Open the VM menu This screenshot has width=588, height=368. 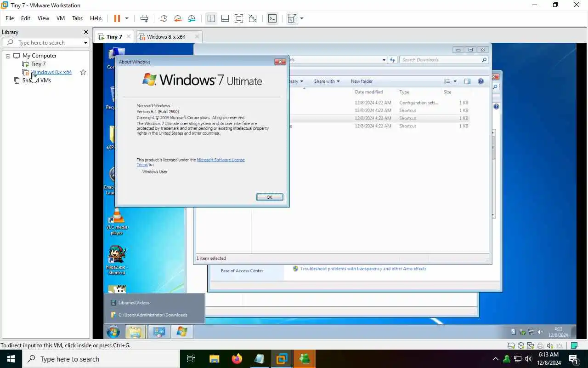click(x=61, y=18)
